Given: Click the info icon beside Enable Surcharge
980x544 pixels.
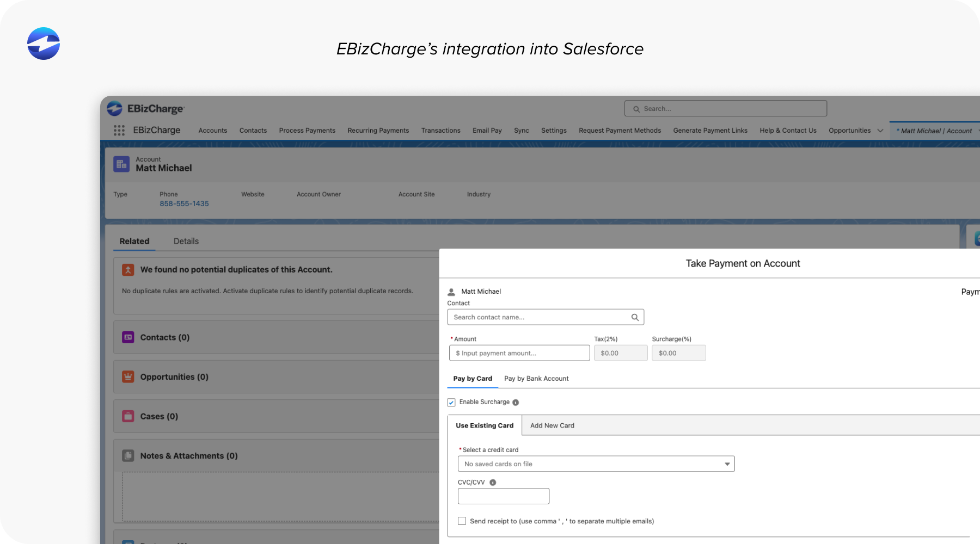Looking at the screenshot, I should (x=515, y=402).
